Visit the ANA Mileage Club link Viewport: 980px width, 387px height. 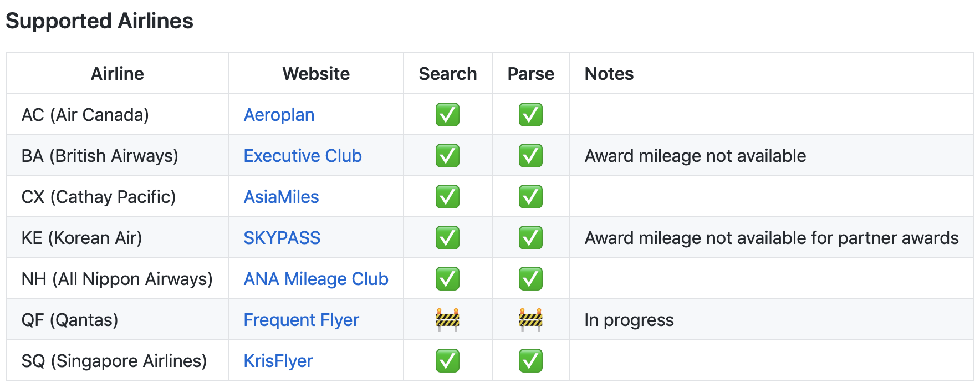point(316,279)
